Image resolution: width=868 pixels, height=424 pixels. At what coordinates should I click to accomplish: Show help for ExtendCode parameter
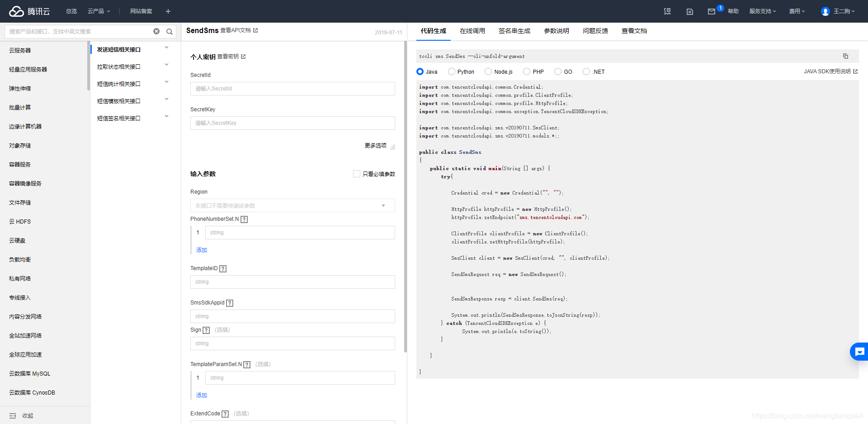pos(225,414)
